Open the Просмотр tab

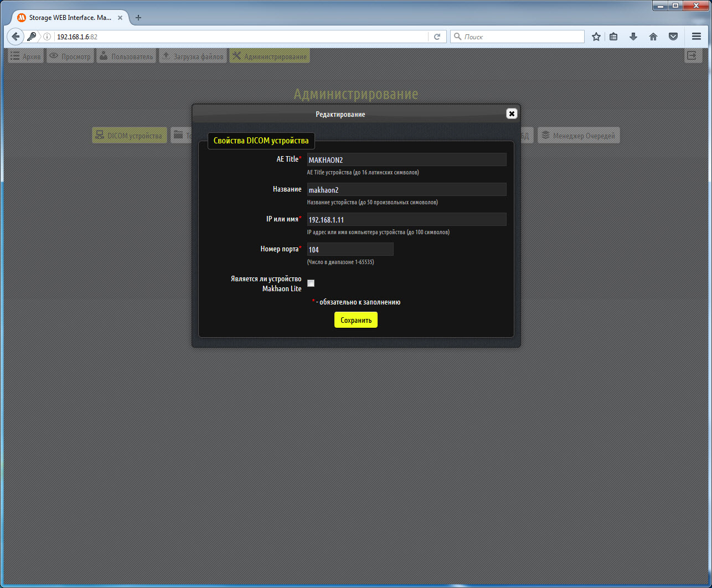tap(70, 56)
